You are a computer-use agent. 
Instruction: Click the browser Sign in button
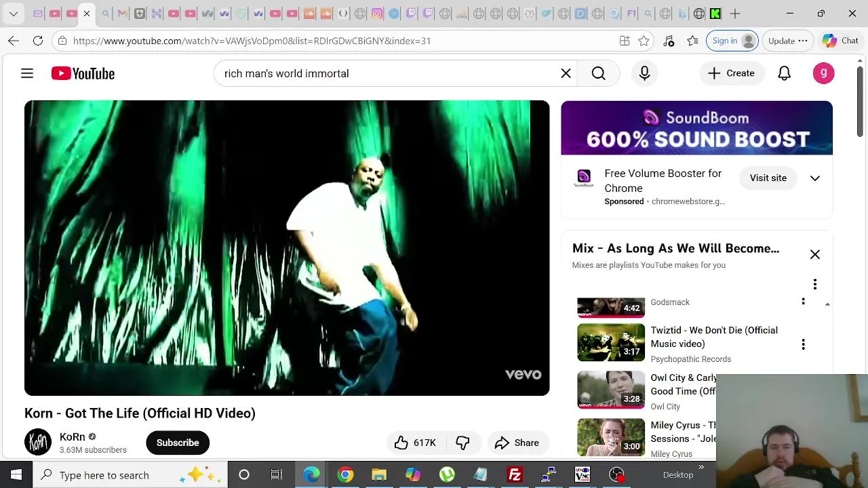732,41
